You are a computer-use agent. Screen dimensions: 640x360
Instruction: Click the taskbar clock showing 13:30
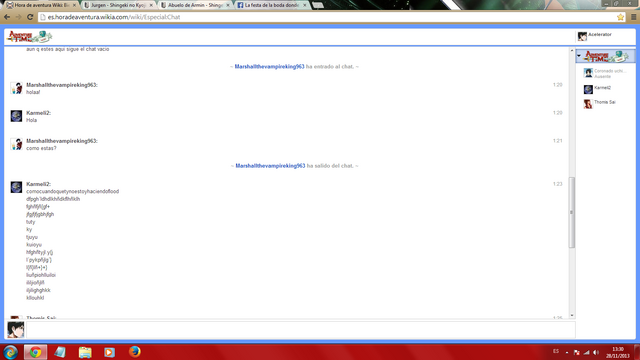pyautogui.click(x=618, y=352)
